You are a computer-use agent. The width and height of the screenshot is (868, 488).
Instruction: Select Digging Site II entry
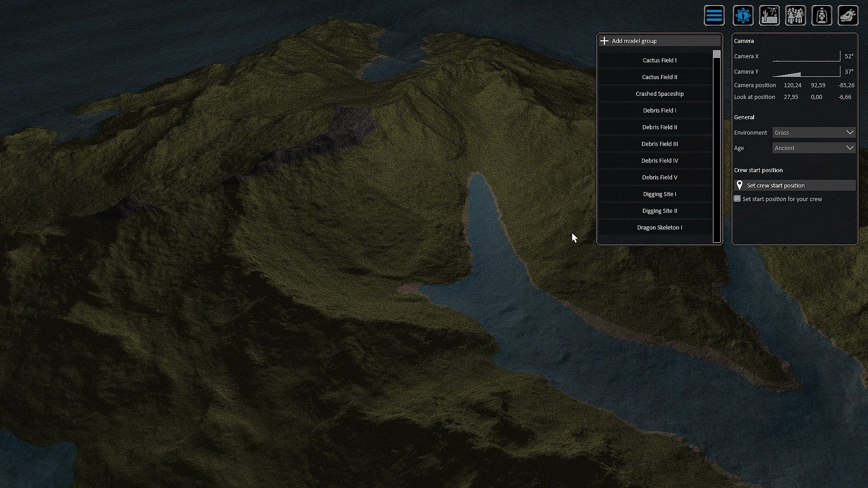[659, 211]
